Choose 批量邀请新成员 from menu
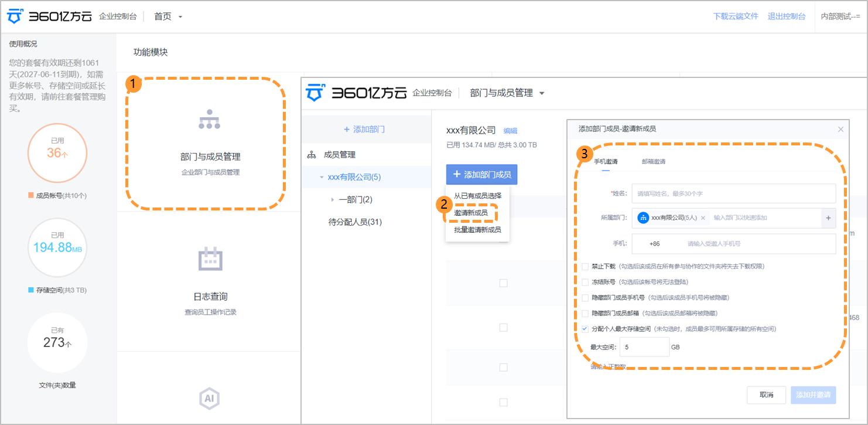Viewport: 868px width, 425px height. point(477,230)
